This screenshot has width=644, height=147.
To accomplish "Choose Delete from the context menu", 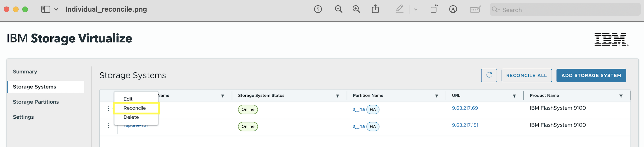I will click(131, 117).
